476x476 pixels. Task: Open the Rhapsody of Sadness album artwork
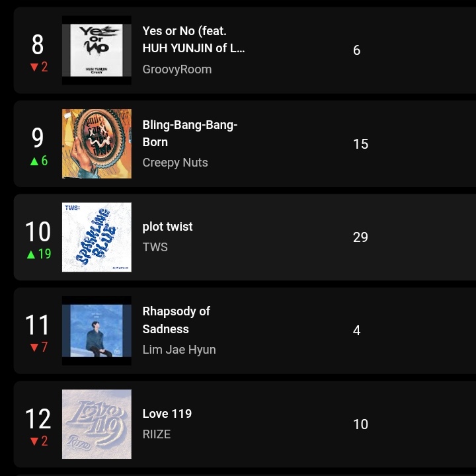[97, 331]
